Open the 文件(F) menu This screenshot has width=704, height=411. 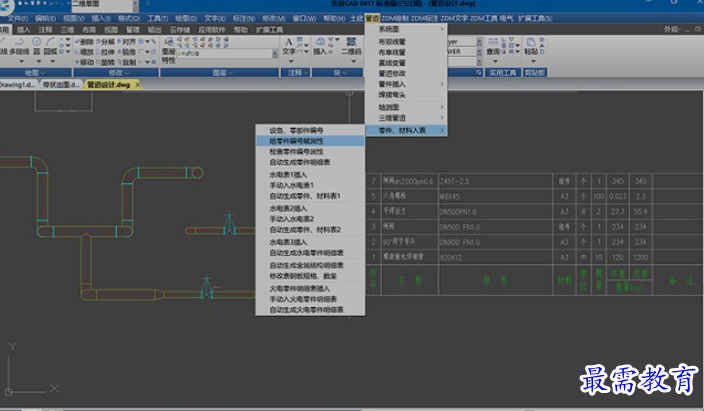click(18, 18)
